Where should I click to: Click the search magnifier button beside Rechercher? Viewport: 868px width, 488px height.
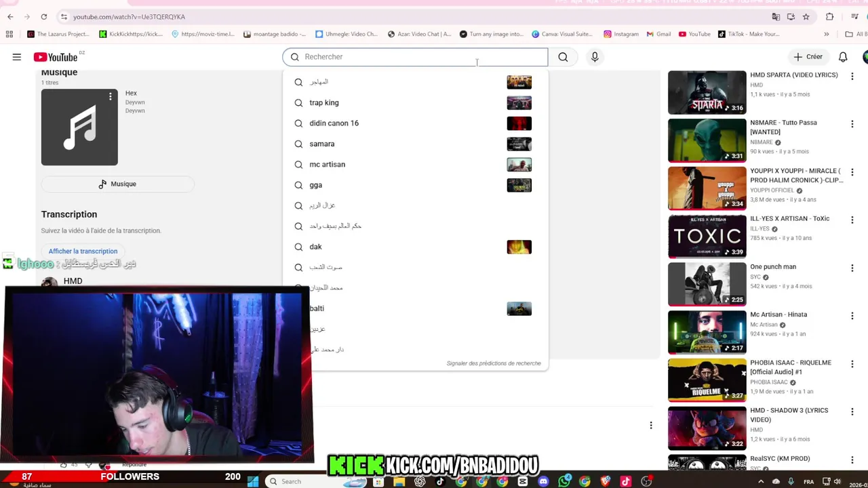pos(563,57)
